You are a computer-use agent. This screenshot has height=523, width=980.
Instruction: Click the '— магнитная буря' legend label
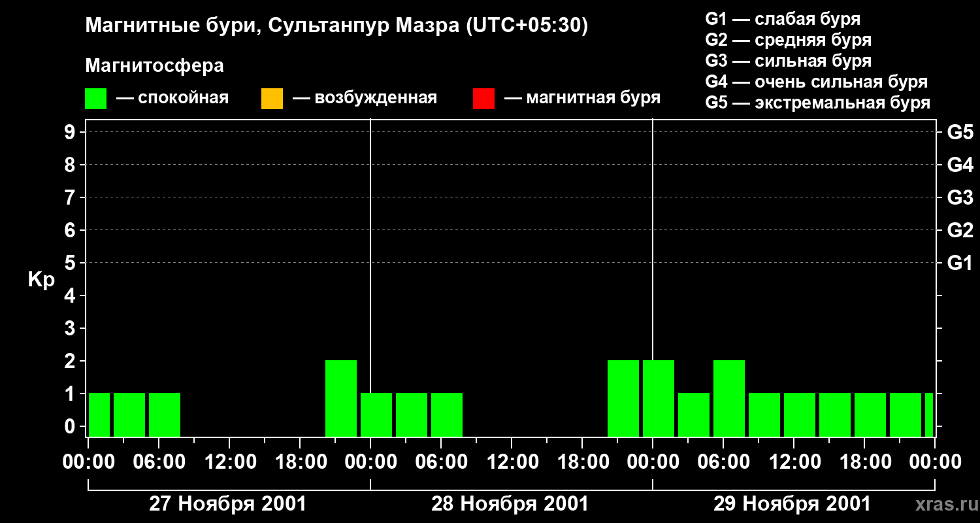coord(582,99)
